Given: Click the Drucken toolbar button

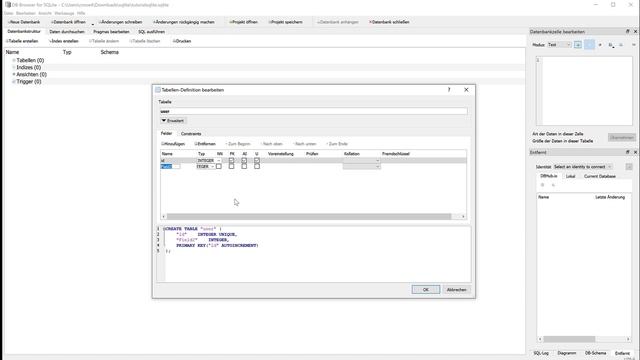Looking at the screenshot, I should click(182, 41).
